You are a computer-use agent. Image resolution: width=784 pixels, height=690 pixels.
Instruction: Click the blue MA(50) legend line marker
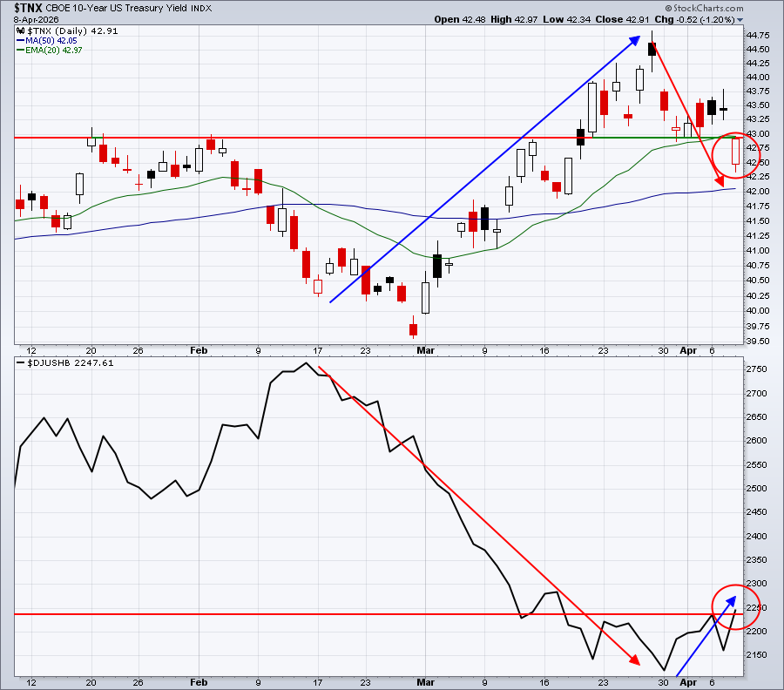pyautogui.click(x=21, y=41)
